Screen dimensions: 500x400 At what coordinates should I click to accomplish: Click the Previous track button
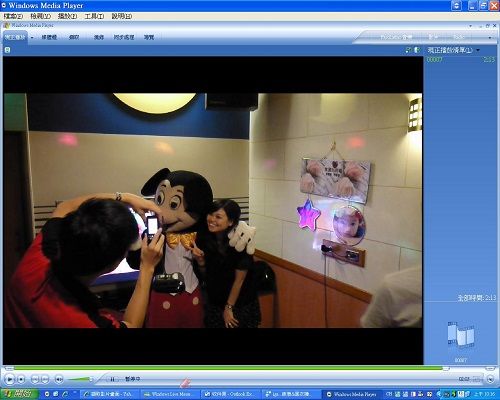35,379
